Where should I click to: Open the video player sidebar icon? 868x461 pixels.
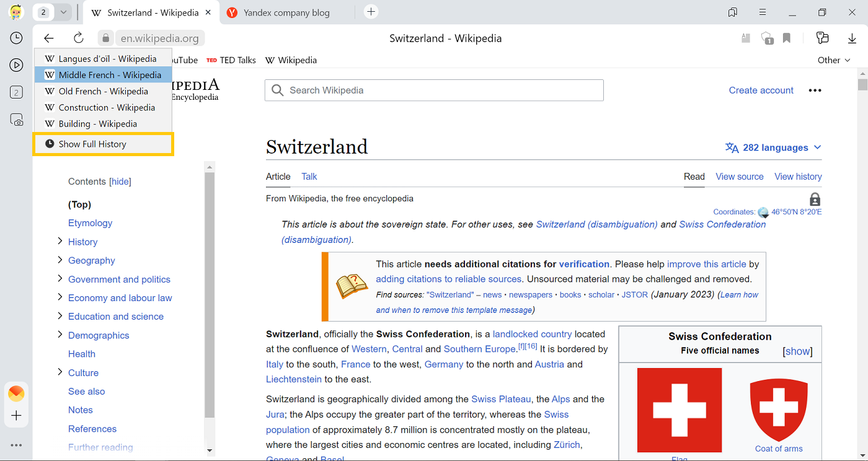(x=17, y=65)
